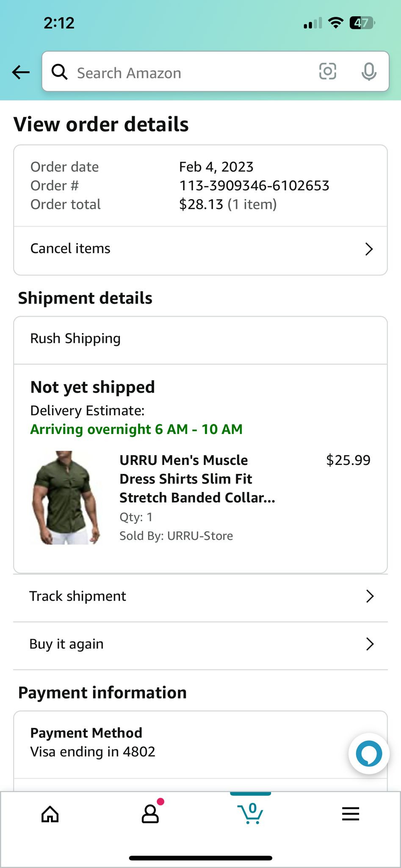Open the shopping cart tab
Screen dimensions: 401x868
[251, 814]
